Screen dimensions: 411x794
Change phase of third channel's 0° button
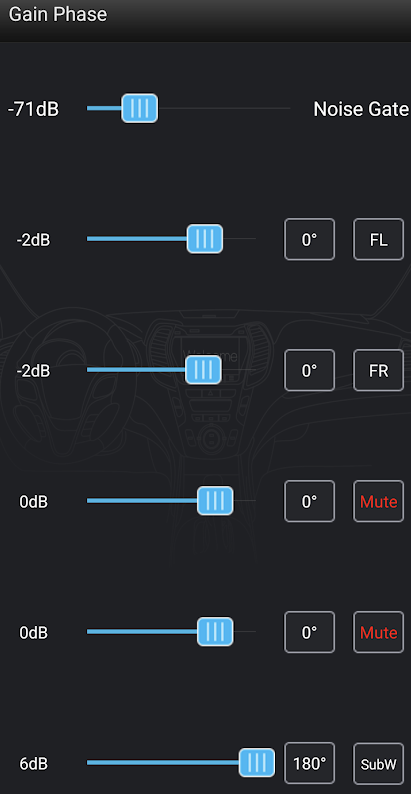pyautogui.click(x=309, y=501)
